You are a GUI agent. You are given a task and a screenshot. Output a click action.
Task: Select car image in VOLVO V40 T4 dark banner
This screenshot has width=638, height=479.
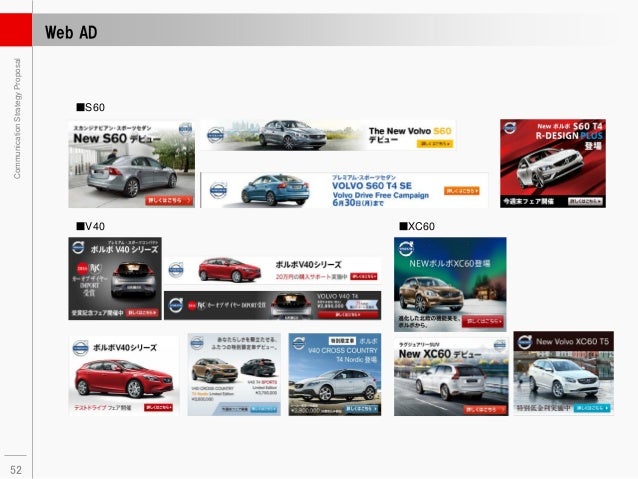291,306
